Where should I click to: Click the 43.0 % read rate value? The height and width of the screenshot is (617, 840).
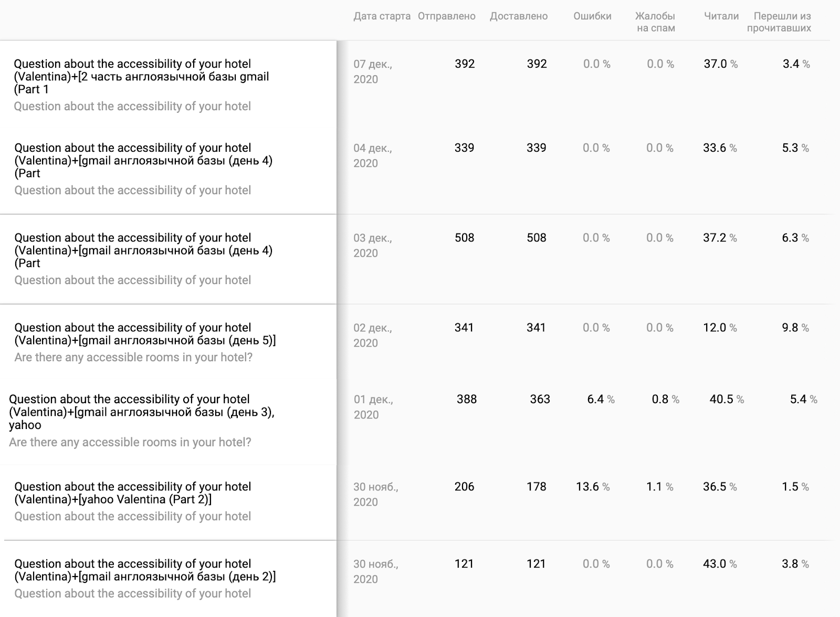[720, 564]
